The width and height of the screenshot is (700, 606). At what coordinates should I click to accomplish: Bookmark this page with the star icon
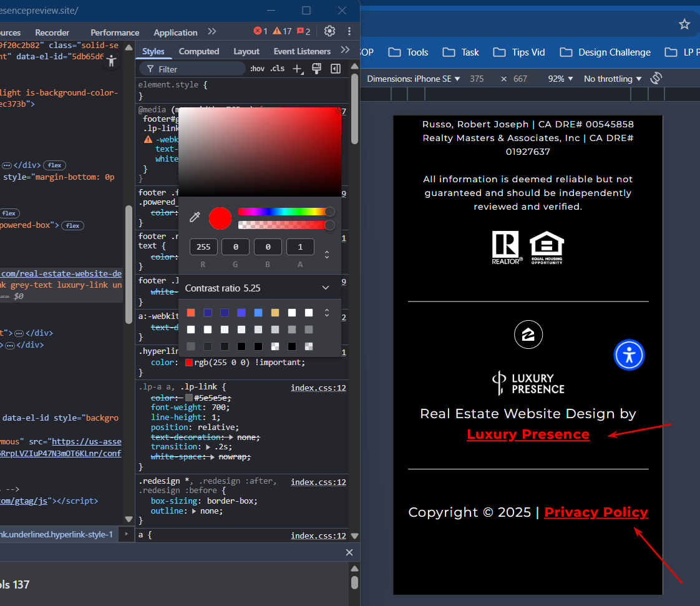(x=684, y=24)
